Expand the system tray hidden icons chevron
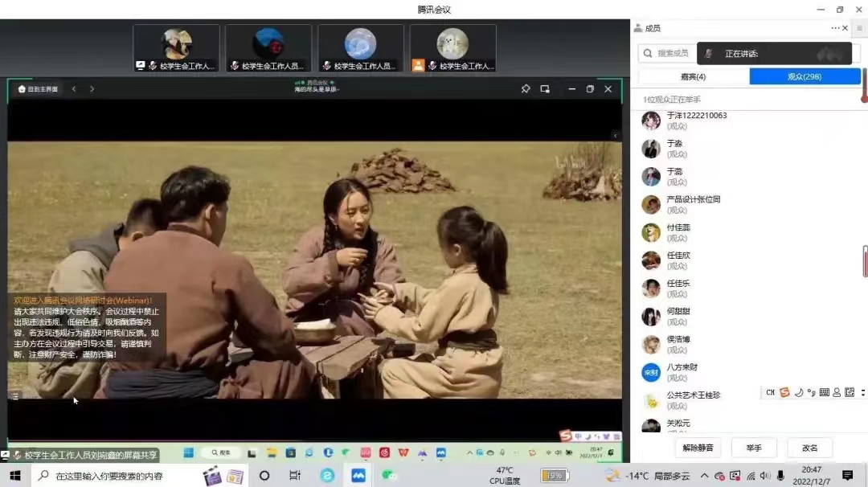The width and height of the screenshot is (868, 487). 704,476
